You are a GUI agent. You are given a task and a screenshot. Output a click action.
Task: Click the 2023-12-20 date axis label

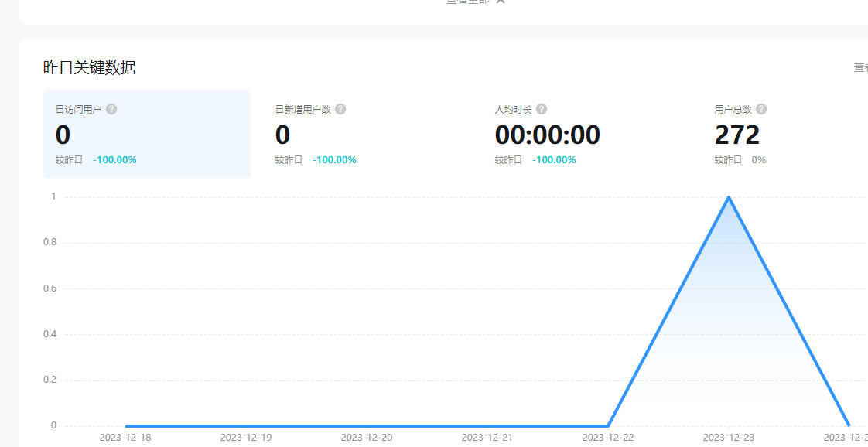(x=367, y=438)
